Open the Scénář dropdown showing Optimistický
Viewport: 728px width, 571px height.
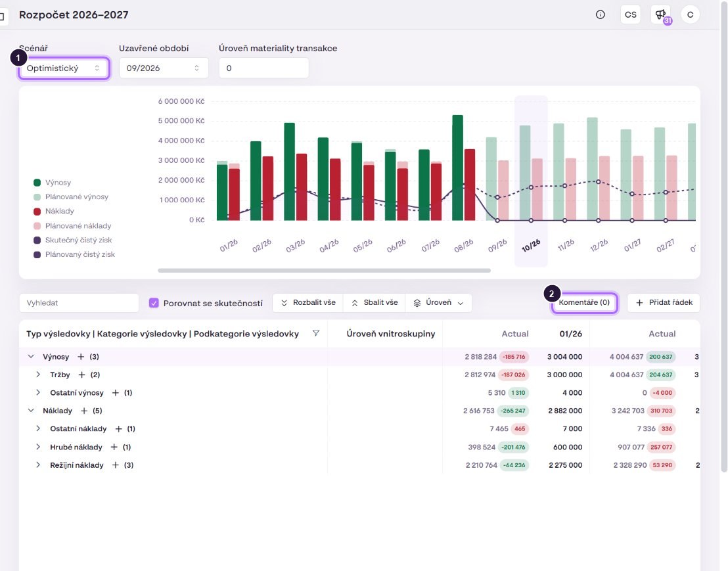click(64, 68)
